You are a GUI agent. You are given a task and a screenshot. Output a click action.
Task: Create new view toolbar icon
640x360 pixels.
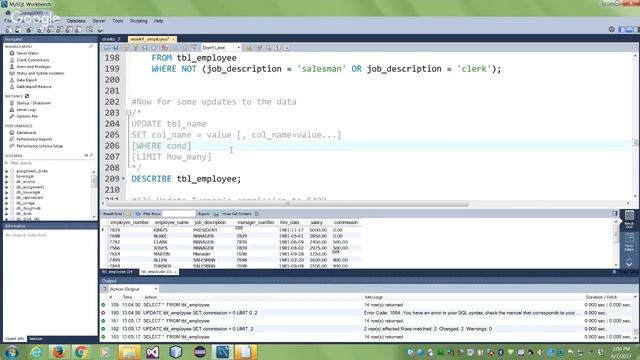[x=60, y=30]
